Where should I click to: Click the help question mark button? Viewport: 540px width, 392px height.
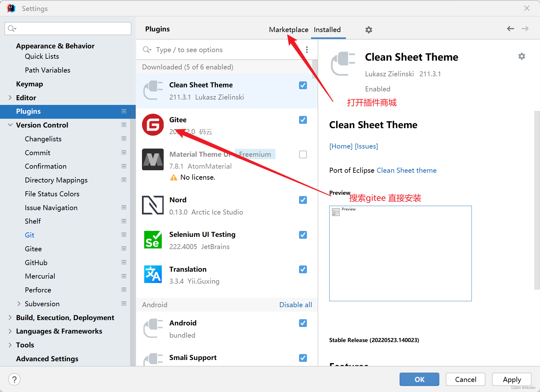coord(14,379)
